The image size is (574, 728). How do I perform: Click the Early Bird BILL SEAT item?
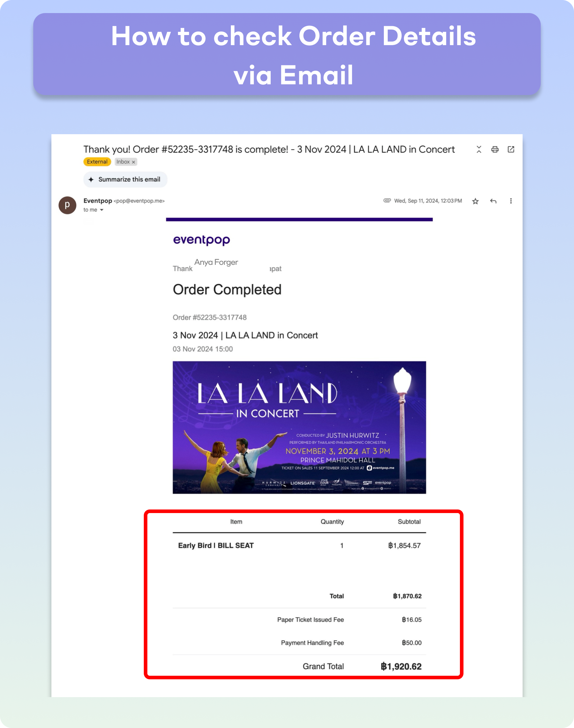pos(216,545)
